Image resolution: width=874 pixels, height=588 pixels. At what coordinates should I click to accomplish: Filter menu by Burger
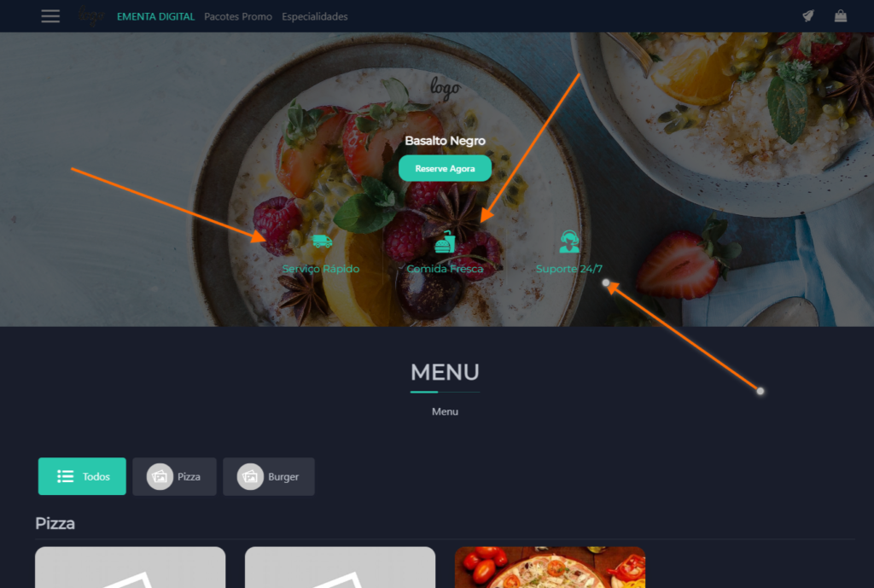(x=269, y=476)
